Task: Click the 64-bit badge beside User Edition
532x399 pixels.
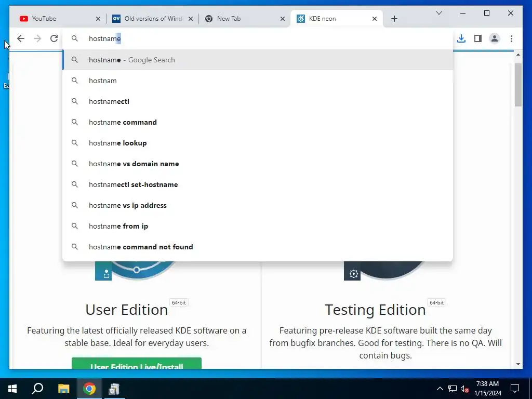Action: click(x=179, y=302)
